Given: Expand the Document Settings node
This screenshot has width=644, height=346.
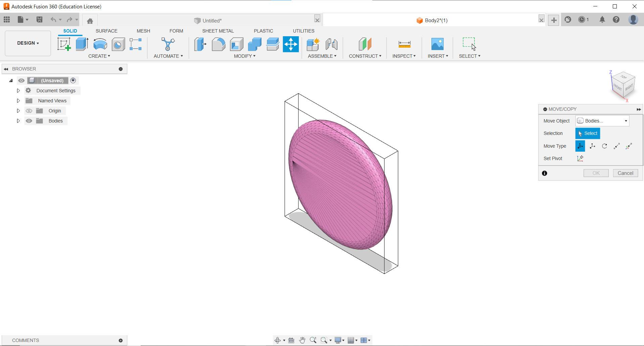Looking at the screenshot, I should (18, 91).
